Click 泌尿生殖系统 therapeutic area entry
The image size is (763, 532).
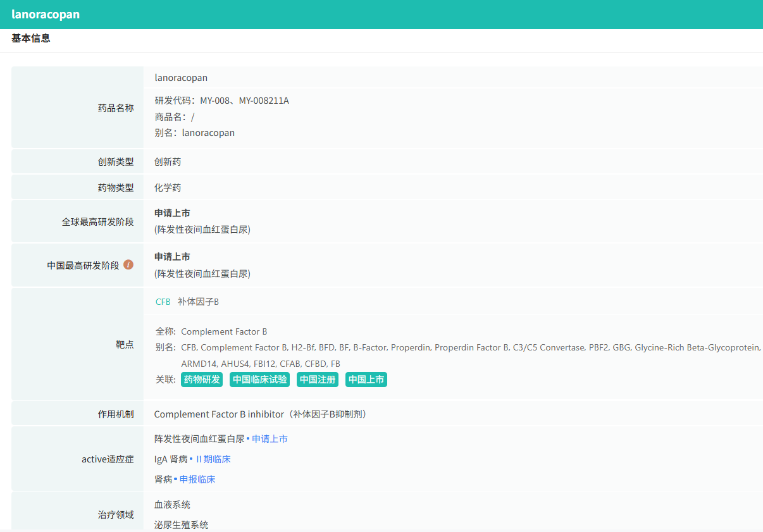point(181,525)
